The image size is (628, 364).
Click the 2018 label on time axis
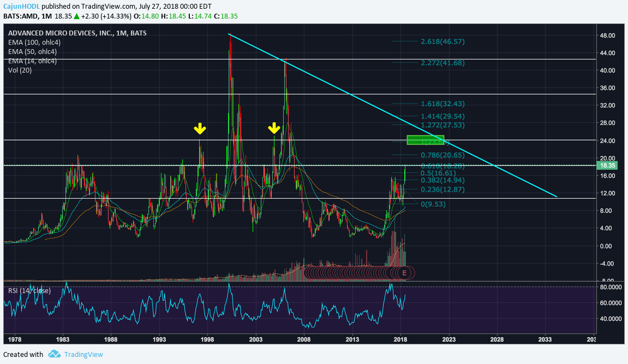(400, 339)
